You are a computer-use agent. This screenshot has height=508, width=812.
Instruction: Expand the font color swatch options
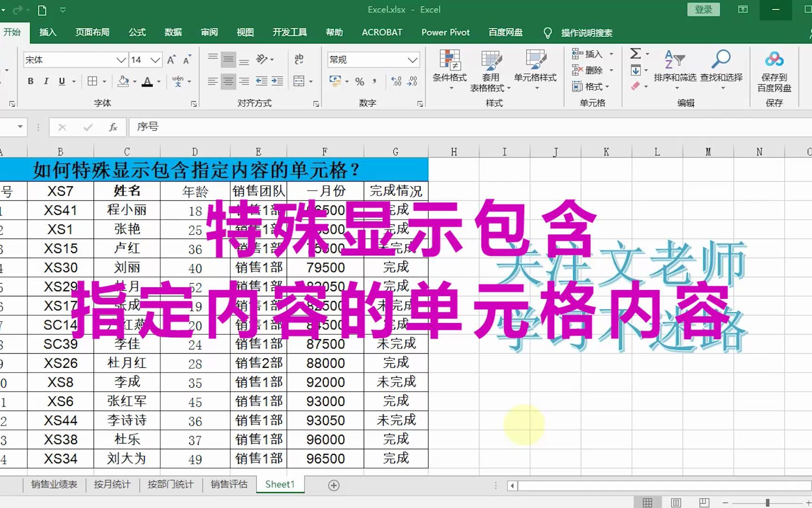click(159, 81)
